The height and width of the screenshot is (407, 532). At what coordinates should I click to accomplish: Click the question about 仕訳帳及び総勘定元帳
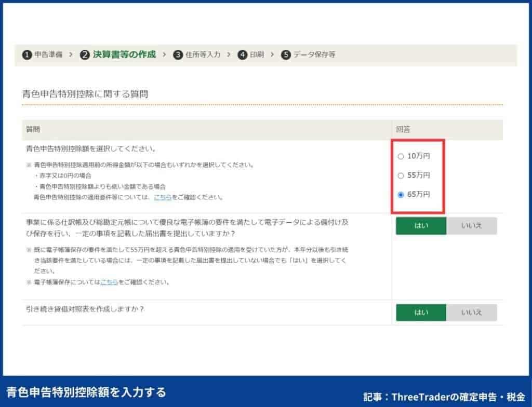(x=187, y=228)
